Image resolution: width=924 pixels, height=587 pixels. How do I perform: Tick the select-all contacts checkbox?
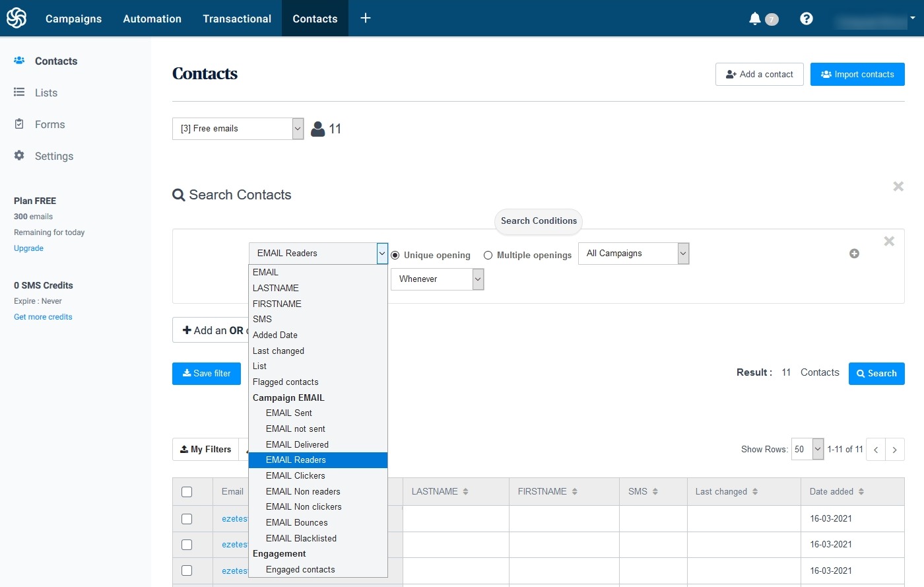[x=187, y=492]
